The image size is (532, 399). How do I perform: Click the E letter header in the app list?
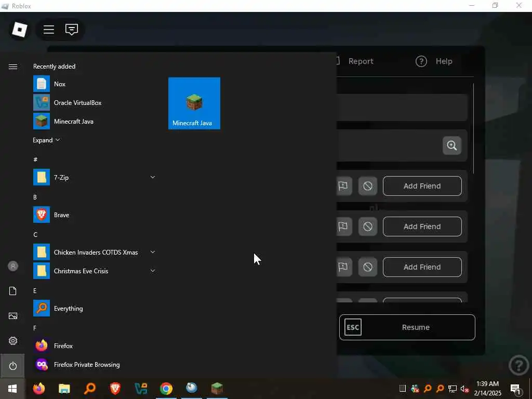35,291
